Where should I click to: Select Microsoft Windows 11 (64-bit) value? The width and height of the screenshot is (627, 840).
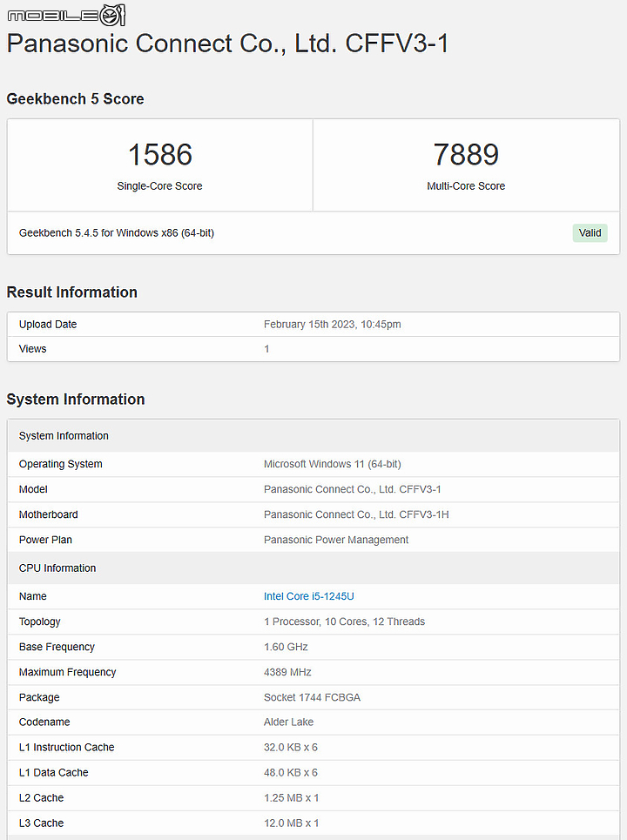[x=333, y=464]
